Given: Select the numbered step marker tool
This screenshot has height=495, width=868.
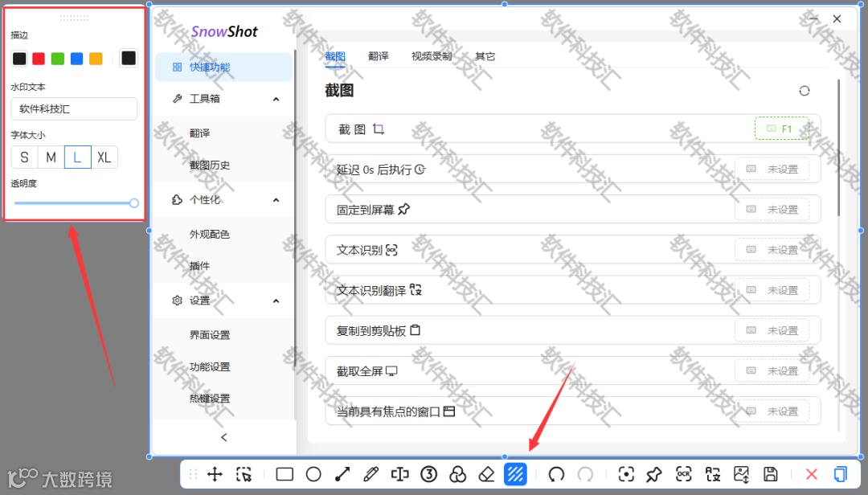Looking at the screenshot, I should pos(429,475).
